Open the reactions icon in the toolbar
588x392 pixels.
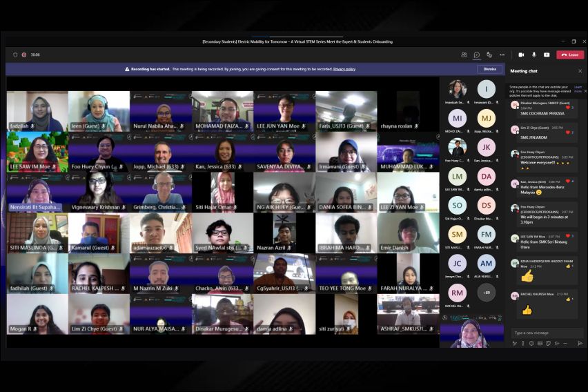pos(489,55)
